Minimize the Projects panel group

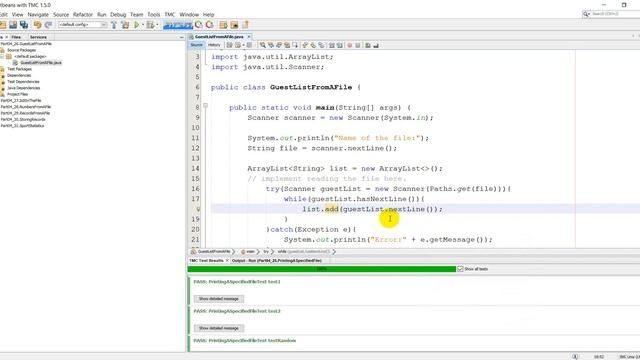coord(182,37)
